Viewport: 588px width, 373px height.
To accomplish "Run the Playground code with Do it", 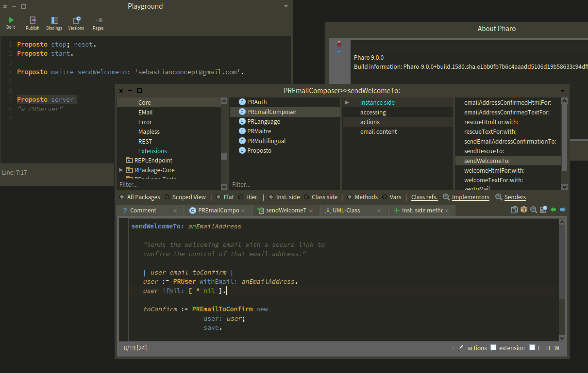I will click(x=10, y=20).
